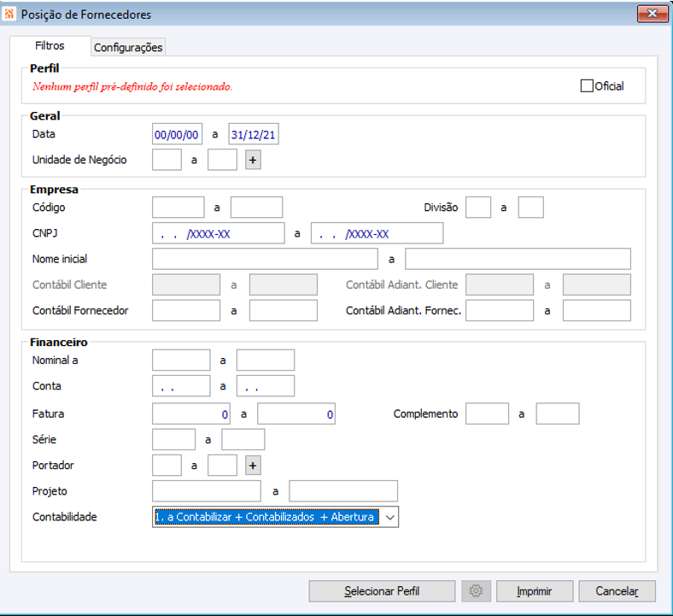
Task: Click the application icon in title bar
Action: point(9,14)
